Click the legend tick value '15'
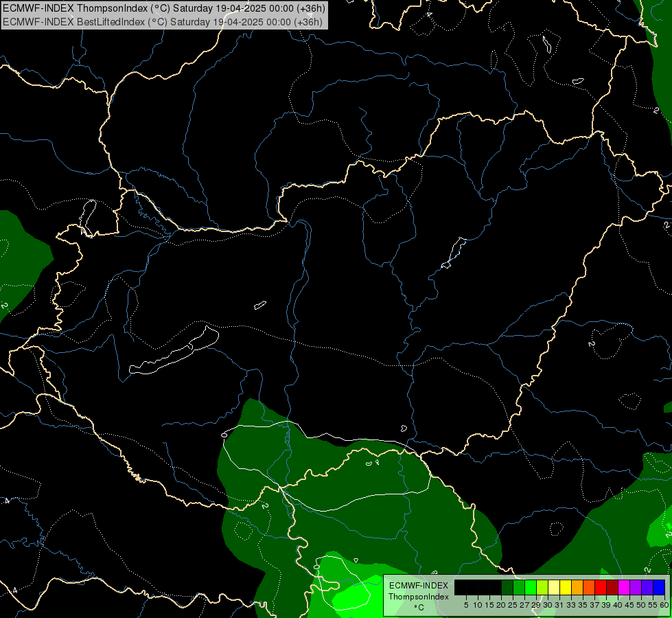Screen dimensions: 672x618 tap(489, 605)
